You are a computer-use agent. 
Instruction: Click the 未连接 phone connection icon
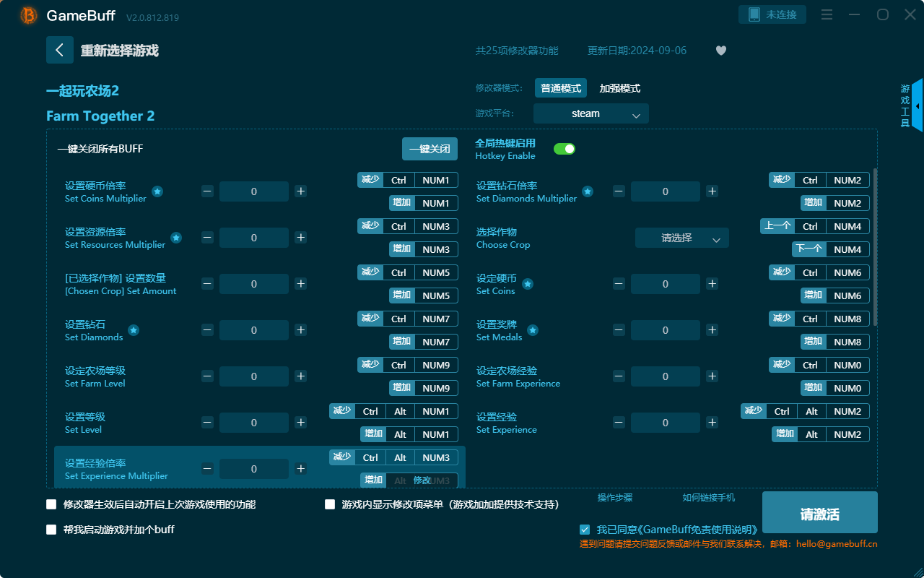(772, 14)
